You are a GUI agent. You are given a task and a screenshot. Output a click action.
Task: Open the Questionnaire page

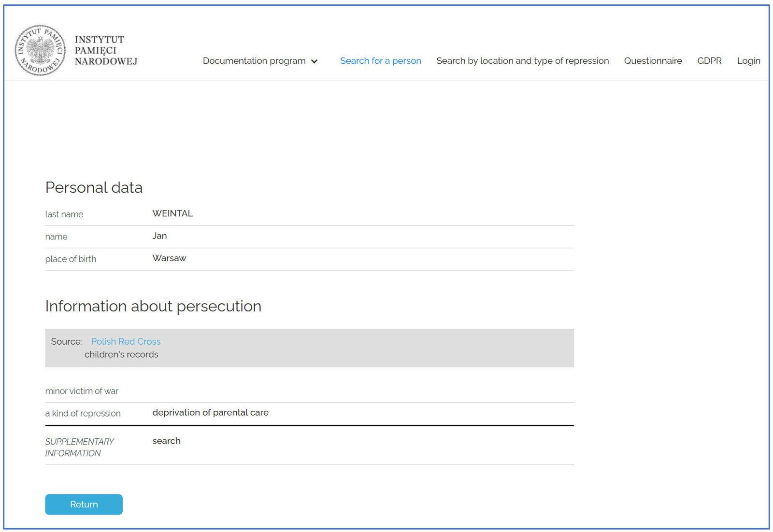pos(653,61)
